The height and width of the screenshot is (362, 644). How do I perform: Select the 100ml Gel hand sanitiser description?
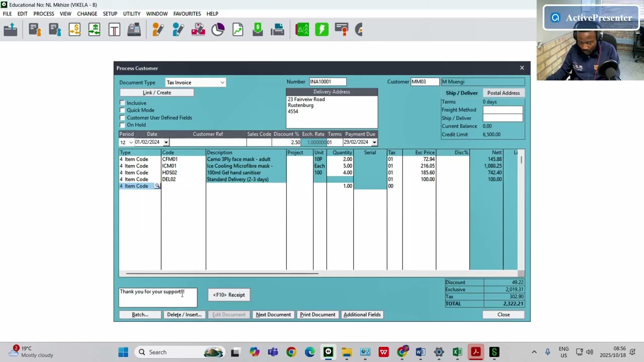pos(246,172)
